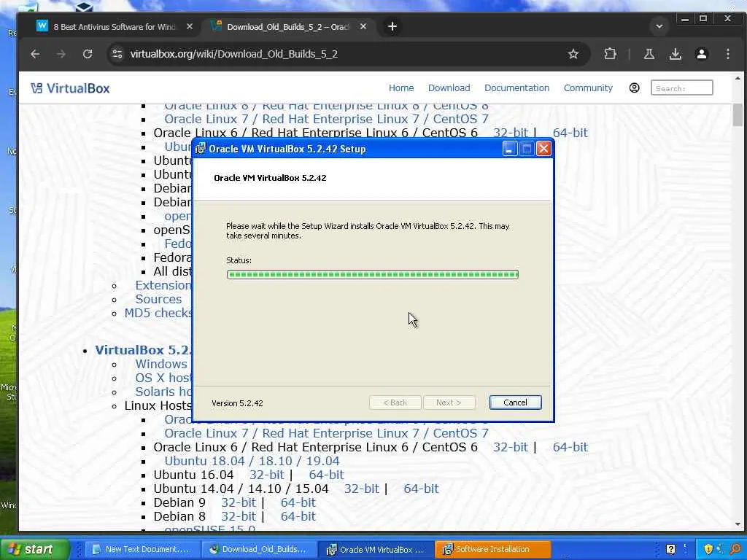
Task: Open Community in the site navigation
Action: point(588,88)
